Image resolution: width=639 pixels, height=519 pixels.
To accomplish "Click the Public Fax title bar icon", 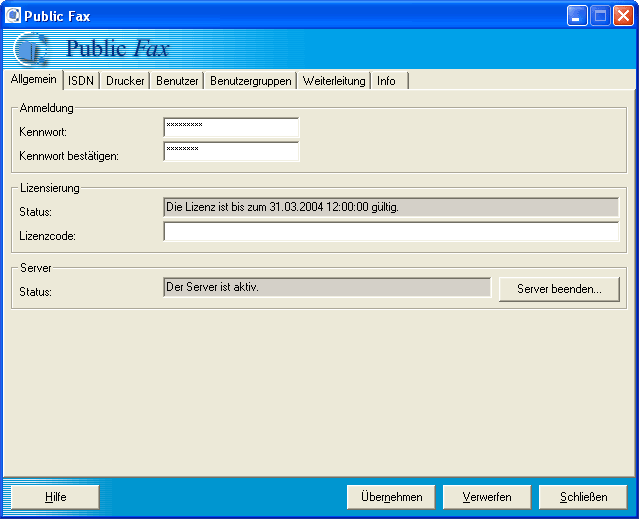I will (x=13, y=15).
